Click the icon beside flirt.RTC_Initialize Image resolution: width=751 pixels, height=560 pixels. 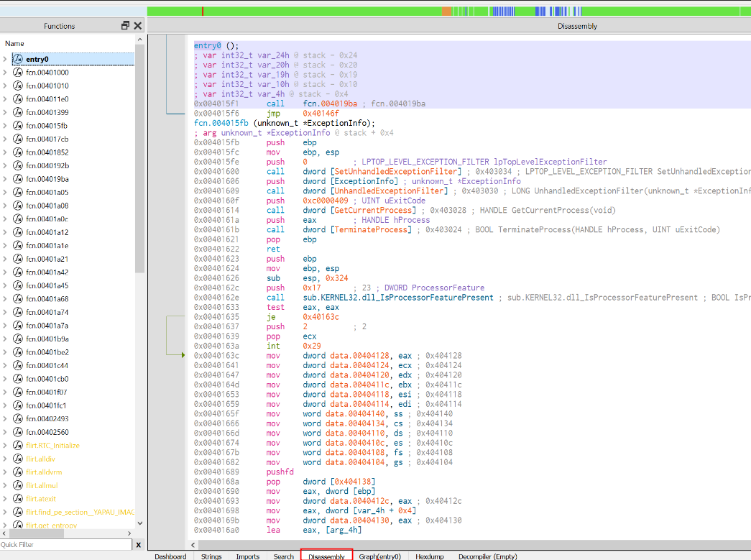(x=18, y=446)
